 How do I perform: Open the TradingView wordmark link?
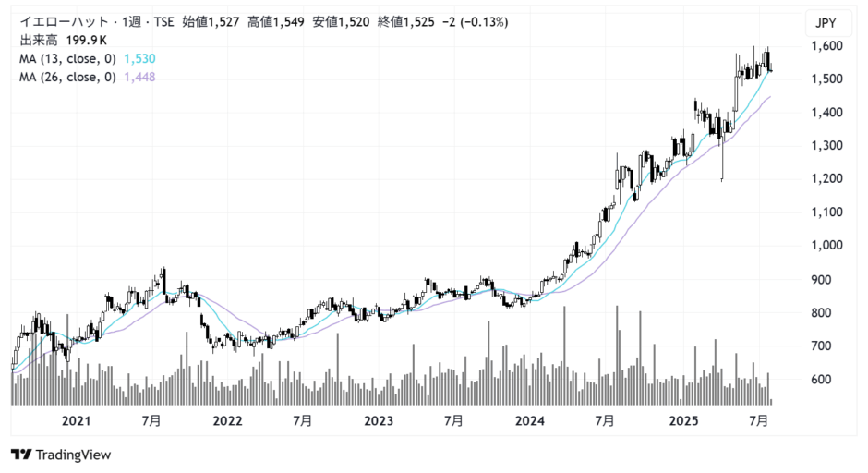[x=73, y=455]
